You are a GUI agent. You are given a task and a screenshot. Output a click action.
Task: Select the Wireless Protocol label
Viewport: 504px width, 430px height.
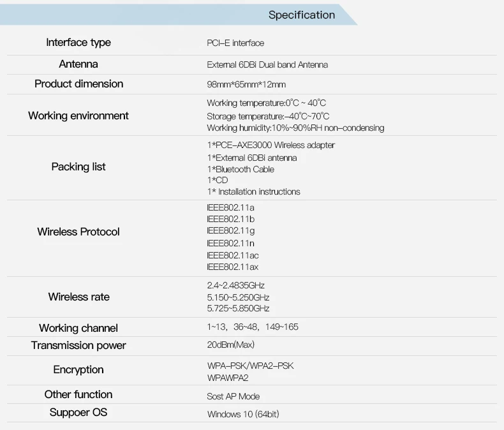click(78, 232)
